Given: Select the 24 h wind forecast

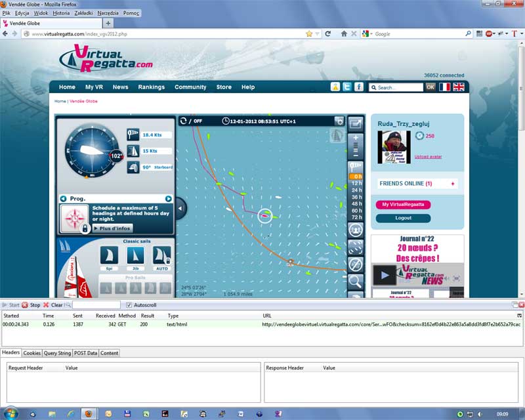Looking at the screenshot, I should [x=356, y=190].
